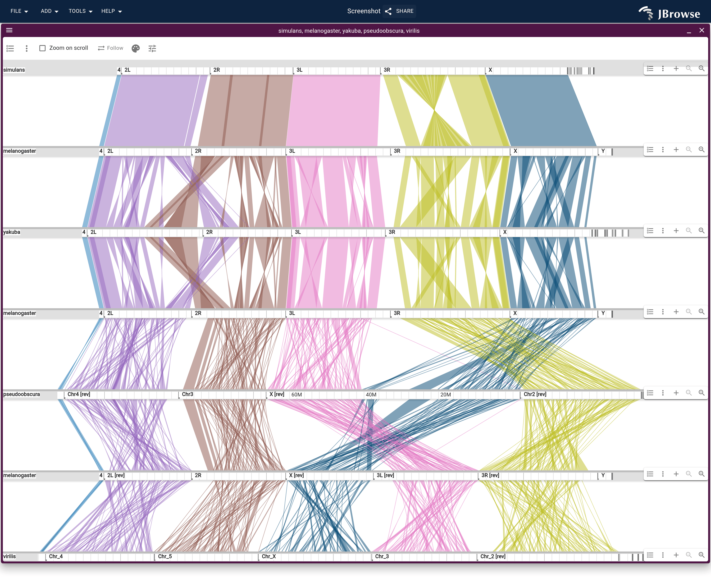This screenshot has height=588, width=711.
Task: Zoom in on the yakuba row
Action: click(702, 231)
